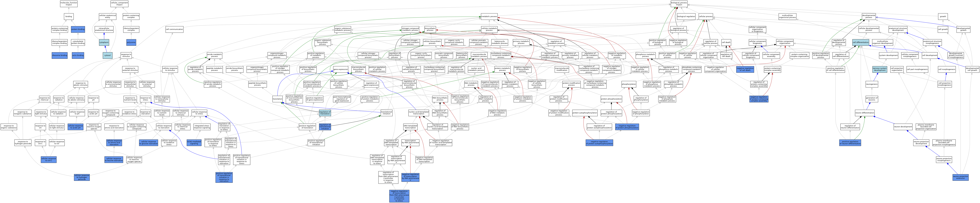Select the white "protein autophosphorylation" node
Image resolution: width=980 pixels, height=203 pixels.
[585, 113]
